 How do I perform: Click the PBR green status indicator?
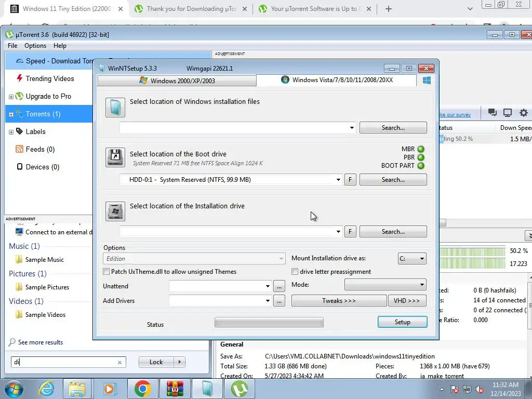(x=421, y=157)
